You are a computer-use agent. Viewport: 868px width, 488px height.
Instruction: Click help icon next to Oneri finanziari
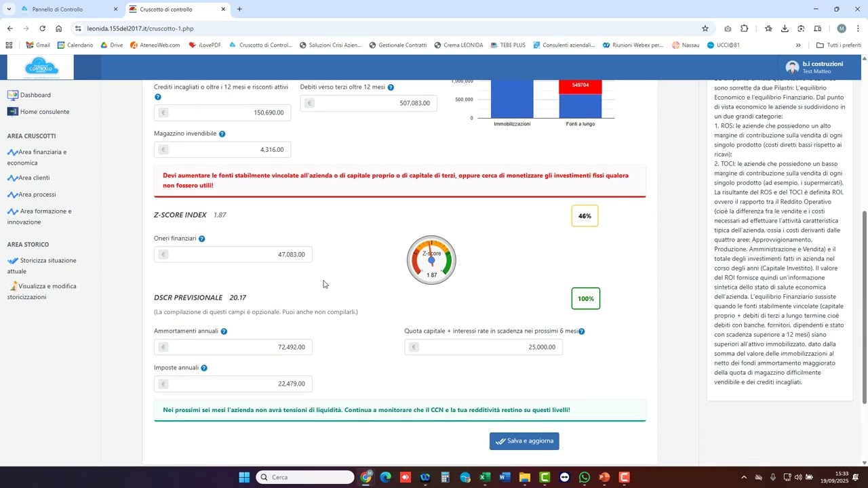(x=201, y=239)
